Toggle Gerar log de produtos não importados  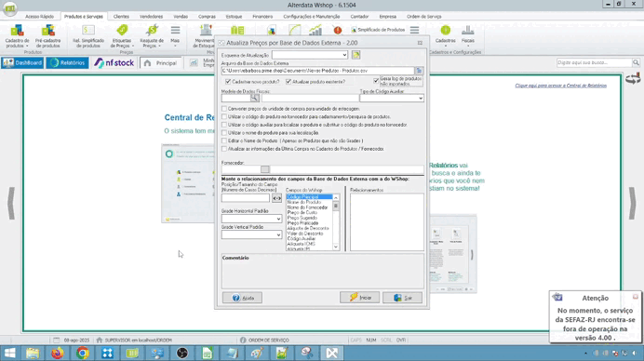click(x=376, y=81)
